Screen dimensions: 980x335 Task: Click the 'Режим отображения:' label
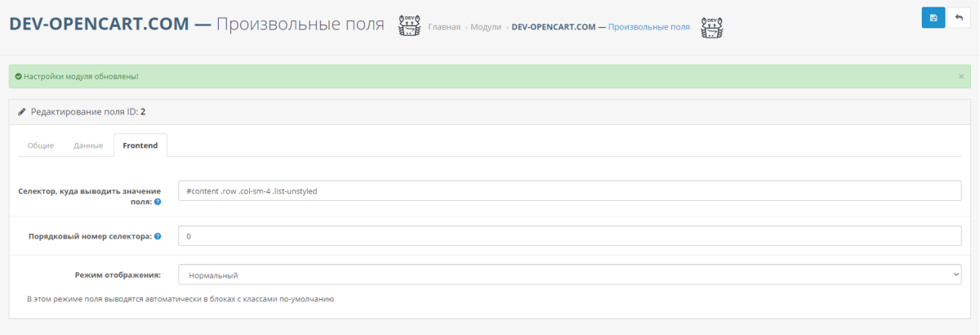117,275
